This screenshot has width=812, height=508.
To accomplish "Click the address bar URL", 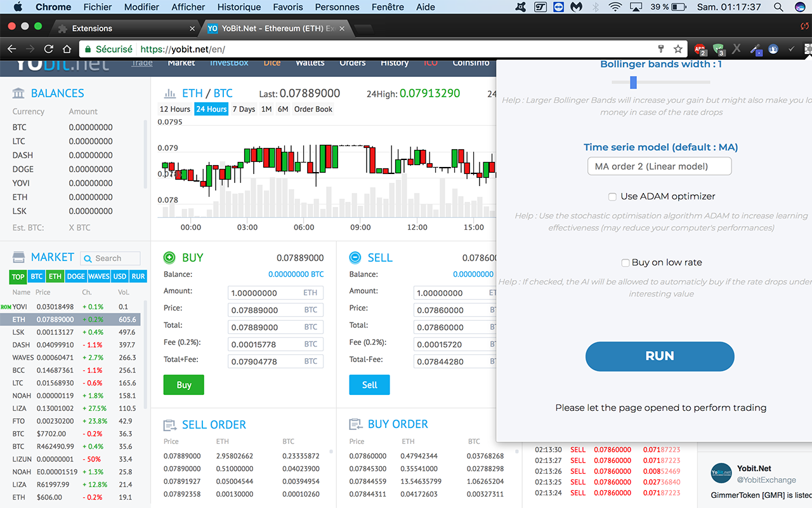I will click(183, 49).
